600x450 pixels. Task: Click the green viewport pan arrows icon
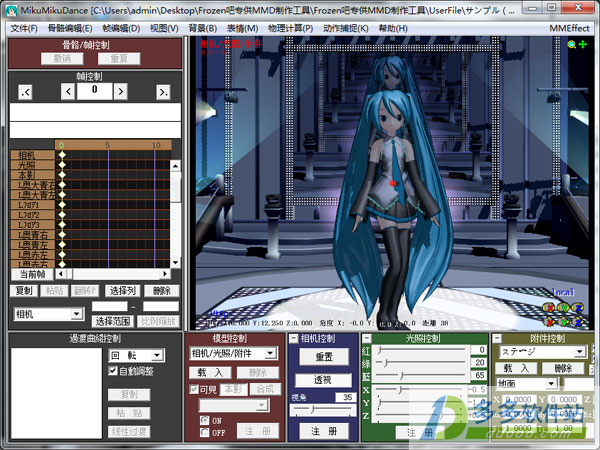tap(583, 44)
